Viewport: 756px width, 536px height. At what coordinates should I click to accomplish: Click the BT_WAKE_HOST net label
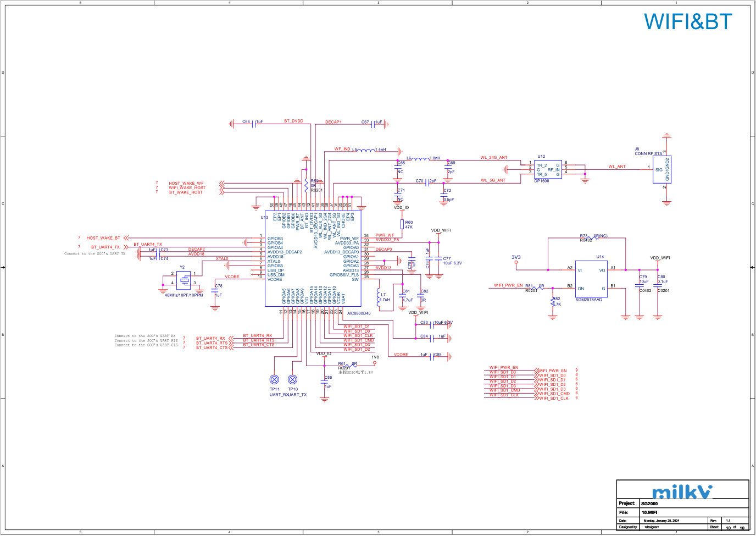[x=186, y=192]
